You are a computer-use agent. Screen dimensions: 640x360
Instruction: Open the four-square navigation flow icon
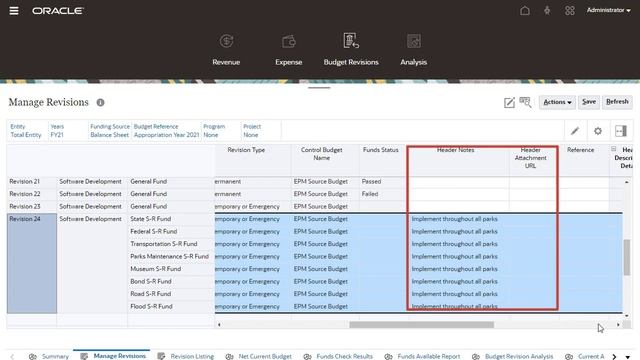[x=570, y=10]
